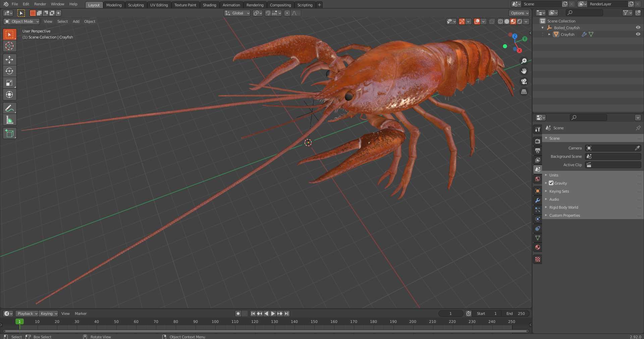Image resolution: width=644 pixels, height=339 pixels.
Task: Choose the Move tool
Action: [9, 60]
